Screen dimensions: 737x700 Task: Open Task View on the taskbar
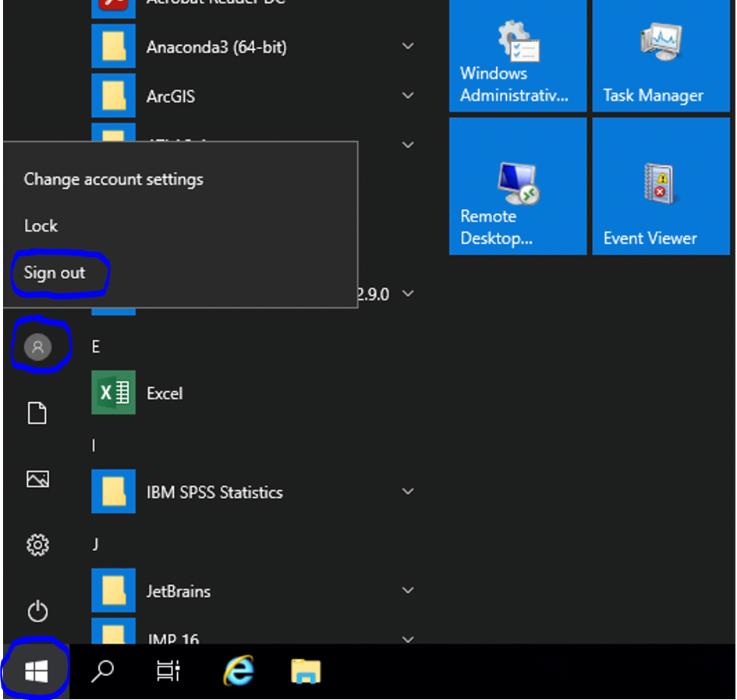(168, 671)
